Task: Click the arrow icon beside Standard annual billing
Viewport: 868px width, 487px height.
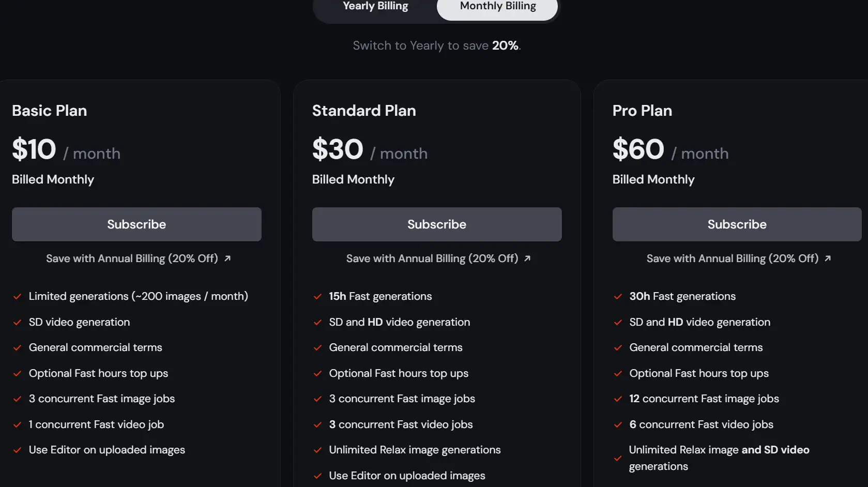Action: 527,258
